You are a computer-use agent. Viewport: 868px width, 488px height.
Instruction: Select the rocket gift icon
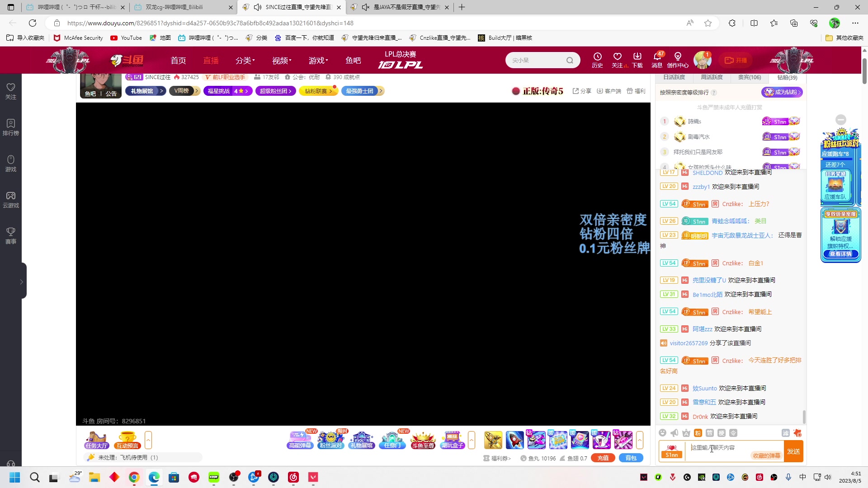pos(514,440)
